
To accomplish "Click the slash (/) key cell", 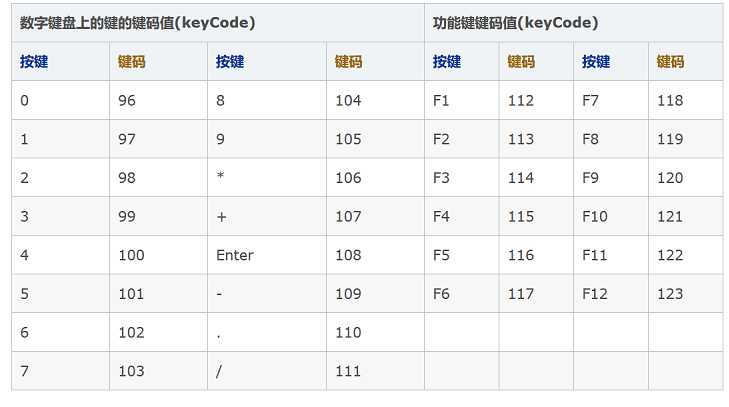I will point(219,371).
